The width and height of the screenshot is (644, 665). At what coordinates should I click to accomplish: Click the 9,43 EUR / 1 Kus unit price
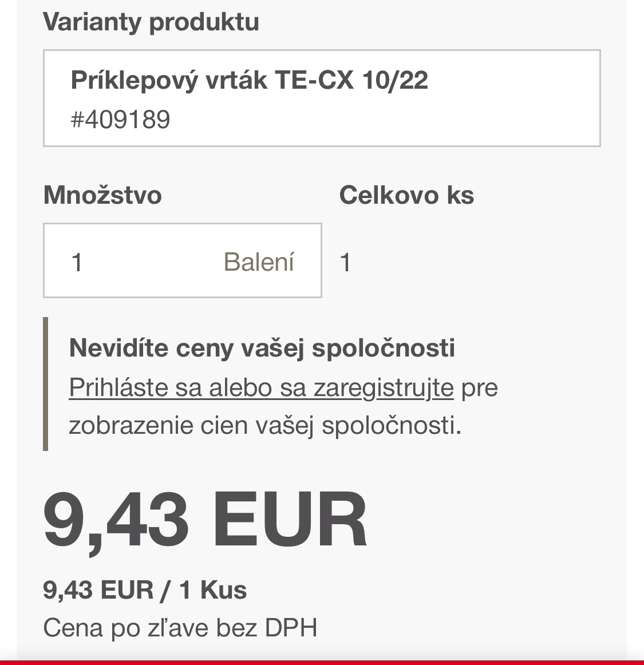(145, 589)
